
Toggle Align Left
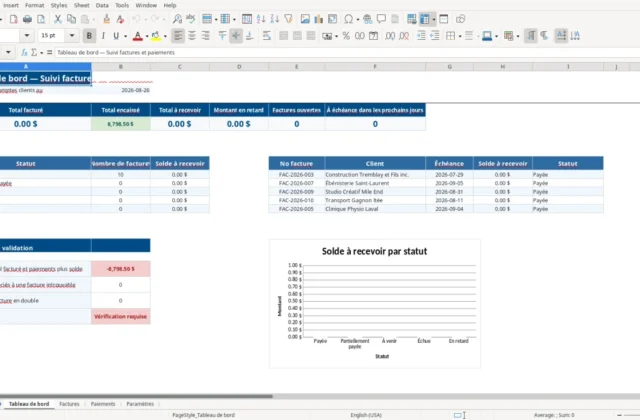click(178, 36)
